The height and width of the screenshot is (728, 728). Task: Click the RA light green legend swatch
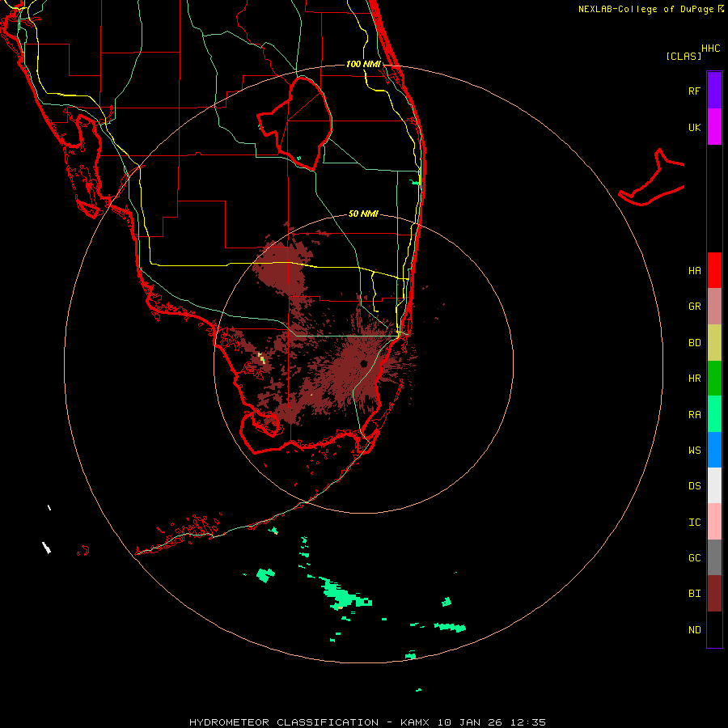(714, 414)
